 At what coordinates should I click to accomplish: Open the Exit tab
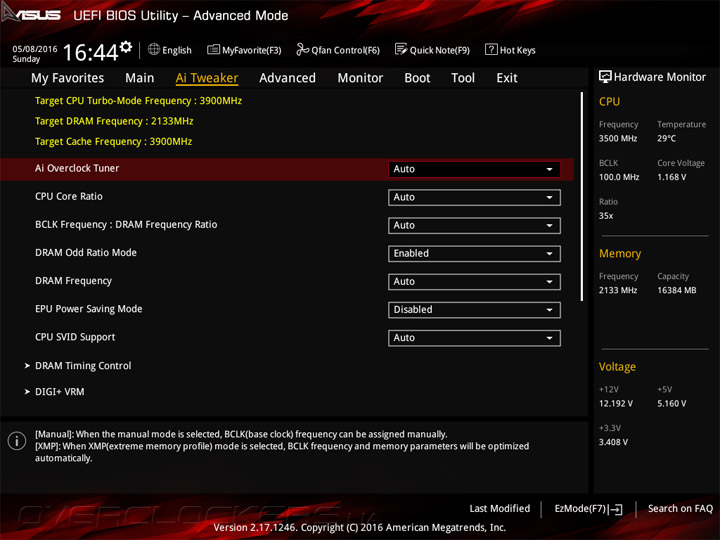(506, 78)
